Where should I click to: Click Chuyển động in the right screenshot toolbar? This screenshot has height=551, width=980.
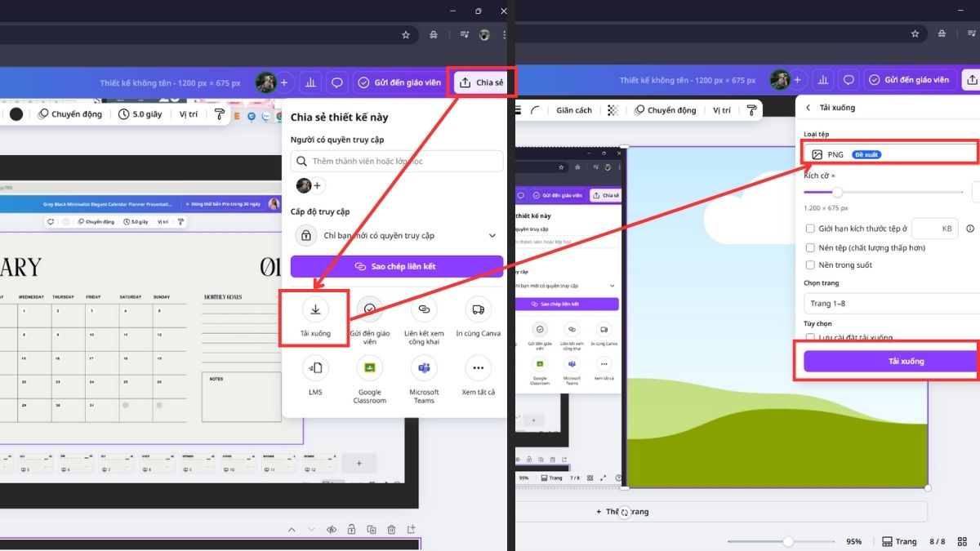click(666, 110)
